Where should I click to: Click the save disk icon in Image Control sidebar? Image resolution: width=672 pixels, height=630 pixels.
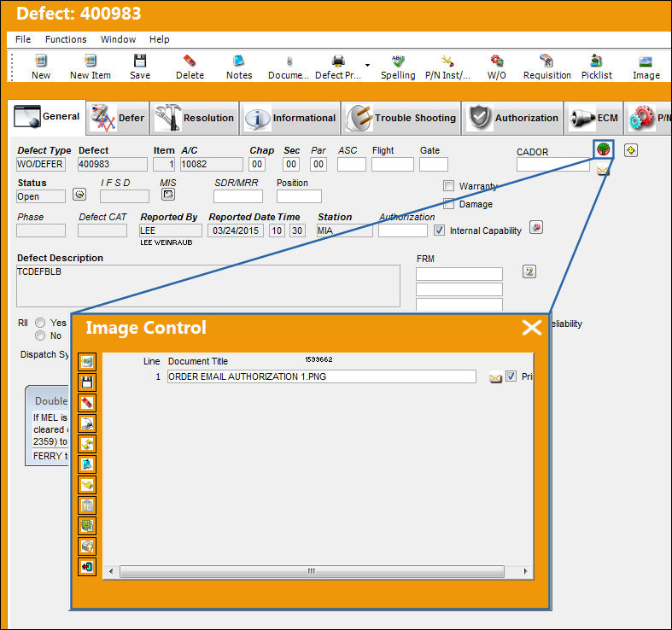click(87, 382)
